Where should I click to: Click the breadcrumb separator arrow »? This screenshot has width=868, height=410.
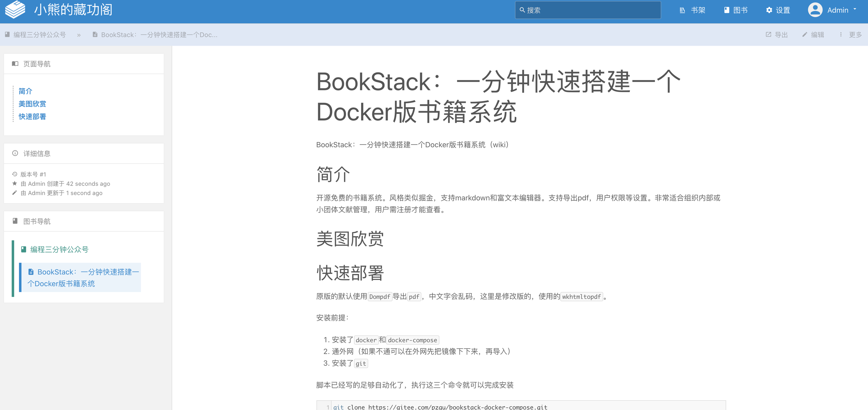click(x=79, y=35)
